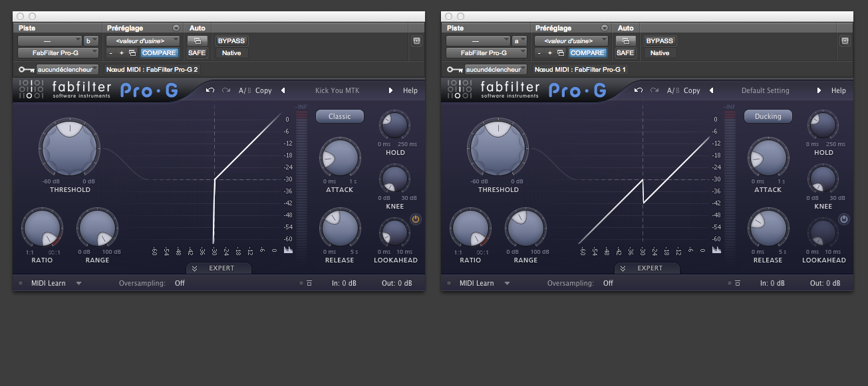Image resolution: width=868 pixels, height=386 pixels.
Task: Copy A state to B in Pro-G 2
Action: click(x=264, y=90)
